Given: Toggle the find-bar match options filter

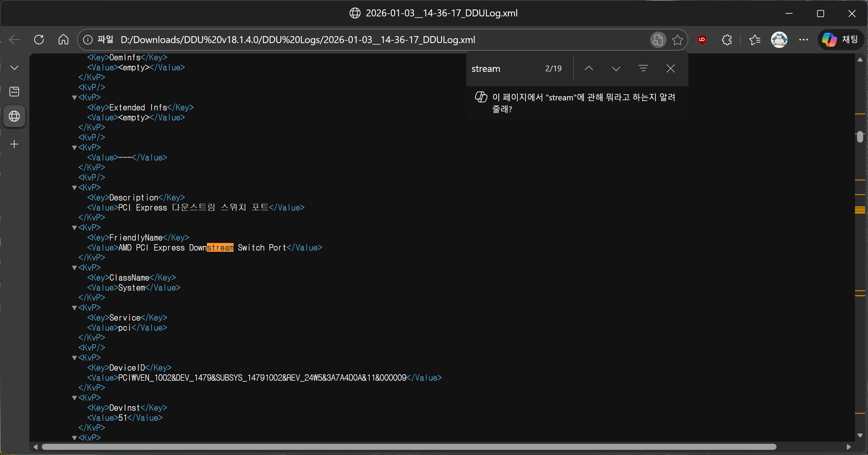Looking at the screenshot, I should coord(643,69).
